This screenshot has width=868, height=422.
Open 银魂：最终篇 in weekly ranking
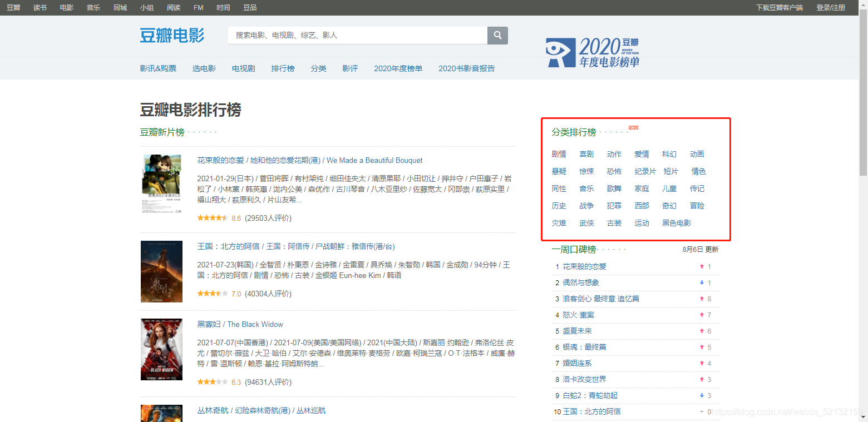click(584, 347)
